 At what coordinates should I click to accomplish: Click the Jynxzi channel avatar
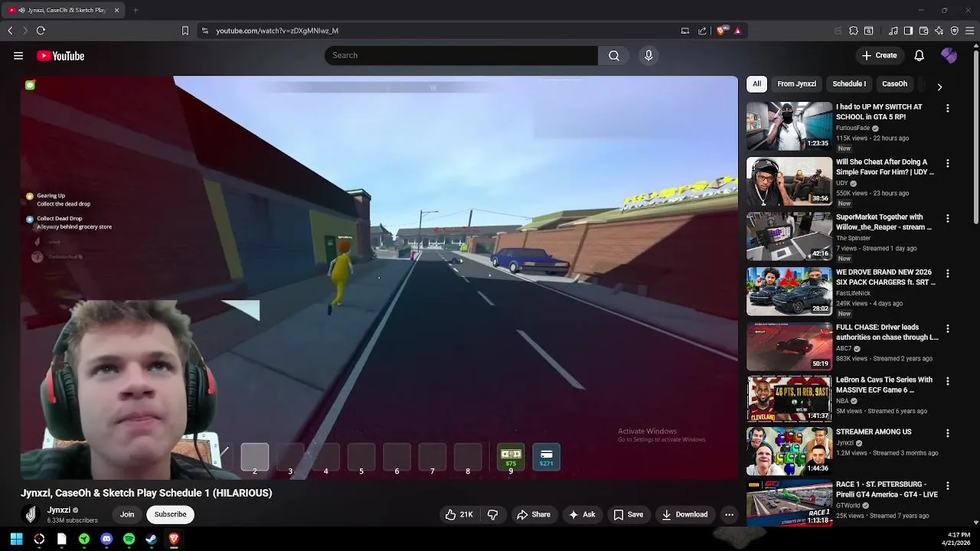31,515
